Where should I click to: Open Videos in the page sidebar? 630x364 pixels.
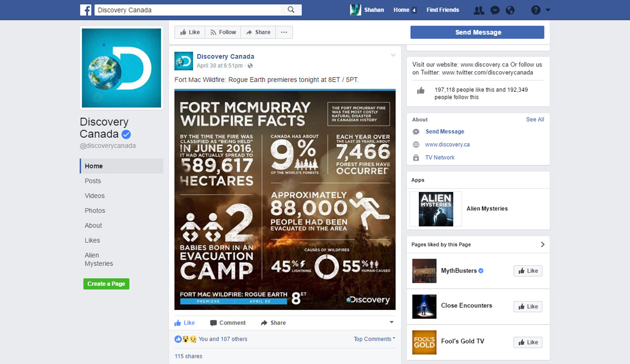[94, 196]
